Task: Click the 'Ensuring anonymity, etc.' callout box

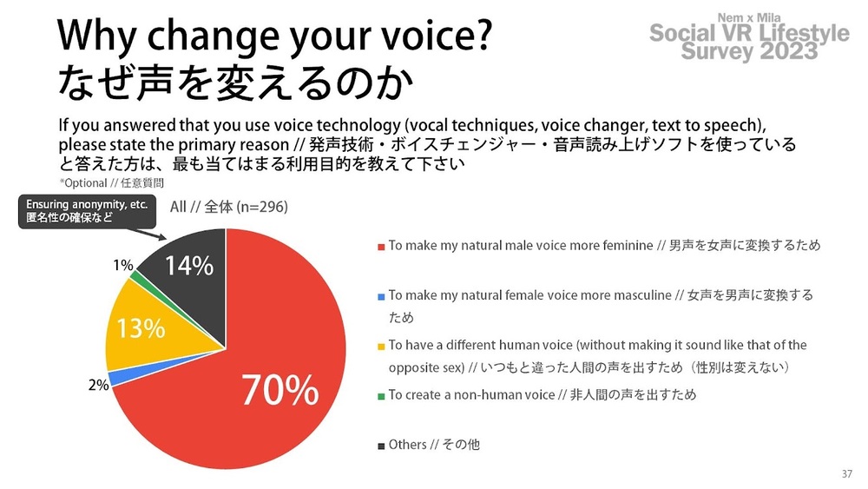Action: point(87,211)
